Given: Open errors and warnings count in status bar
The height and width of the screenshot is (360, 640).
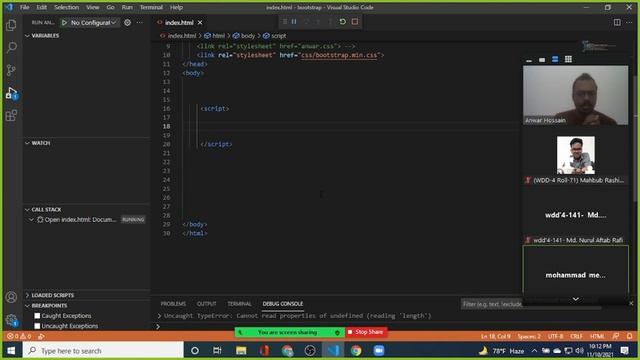Looking at the screenshot, I should click(x=19, y=336).
